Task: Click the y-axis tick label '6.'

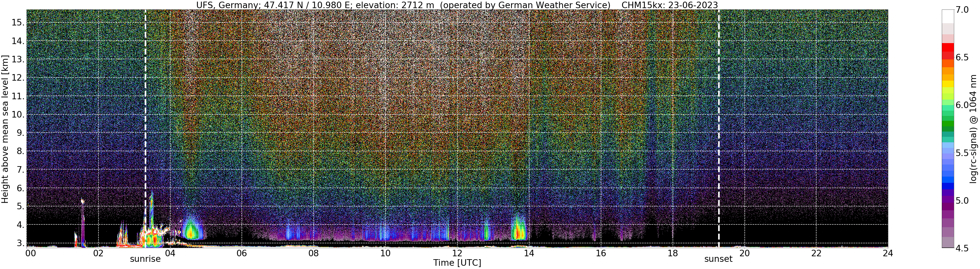Action: click(x=21, y=188)
